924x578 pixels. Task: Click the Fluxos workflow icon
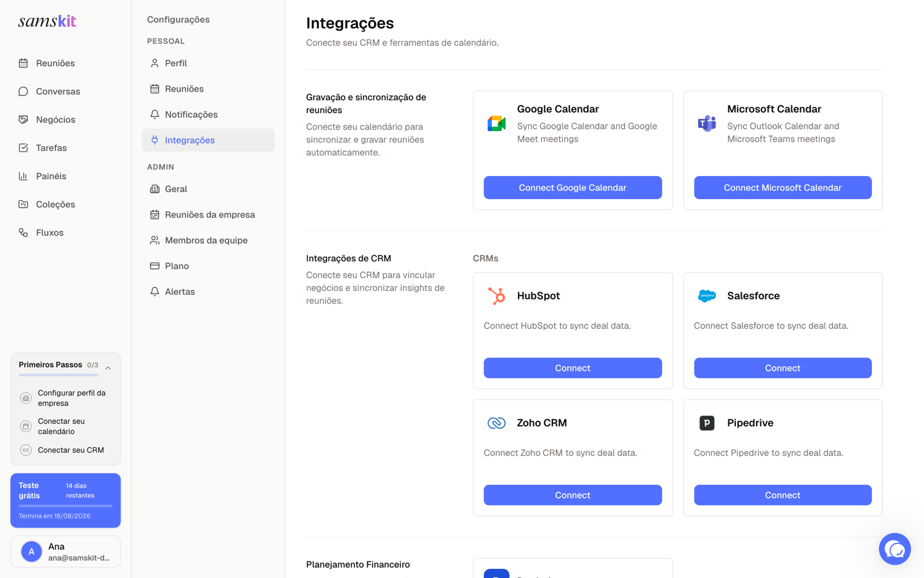[23, 232]
